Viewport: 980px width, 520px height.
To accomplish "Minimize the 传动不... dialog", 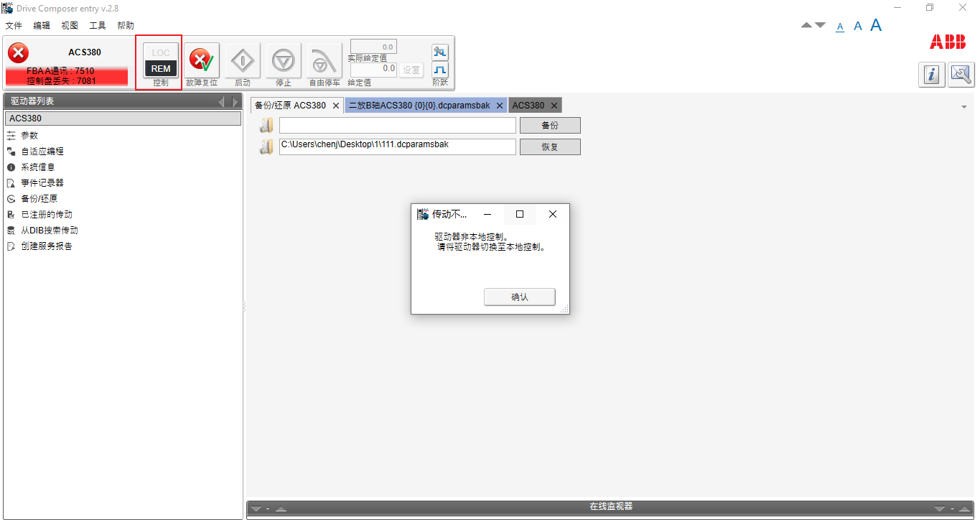I will coord(487,214).
